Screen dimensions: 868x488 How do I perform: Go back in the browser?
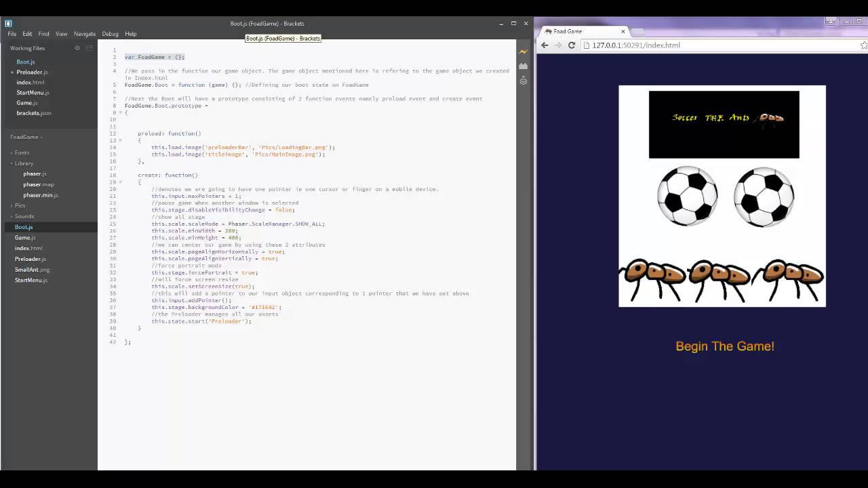pyautogui.click(x=545, y=45)
